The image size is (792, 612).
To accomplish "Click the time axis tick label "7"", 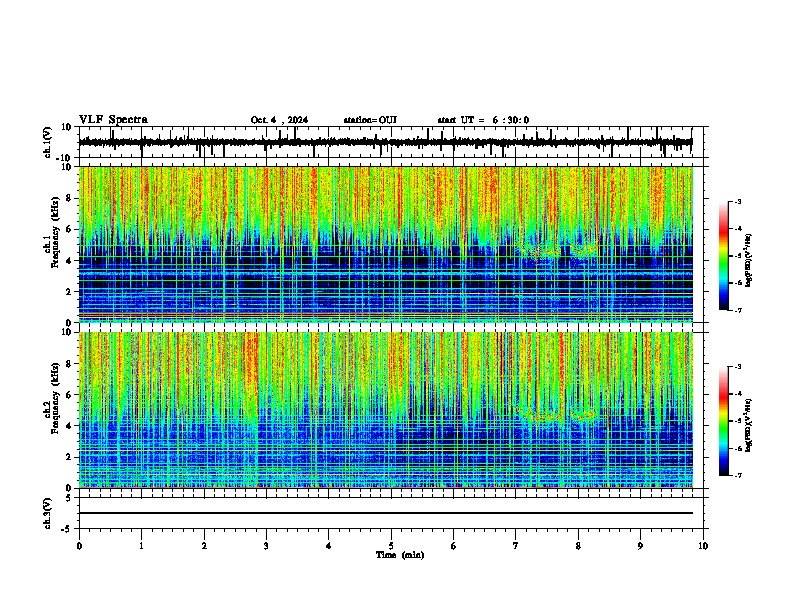I will (516, 546).
